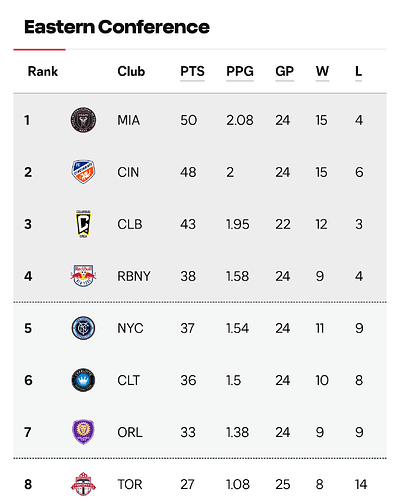This screenshot has height=500, width=401.
Task: Click the Orlando City purple lion crest
Action: [x=83, y=432]
